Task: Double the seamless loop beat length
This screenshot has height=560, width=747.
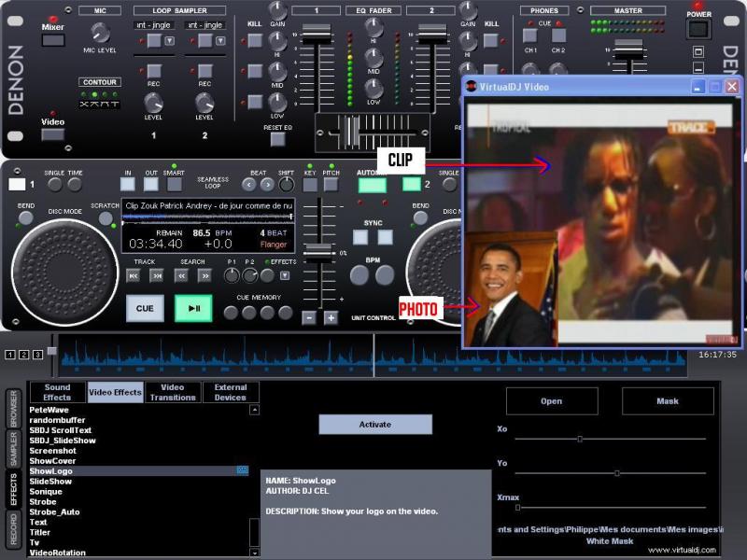Action: click(267, 184)
